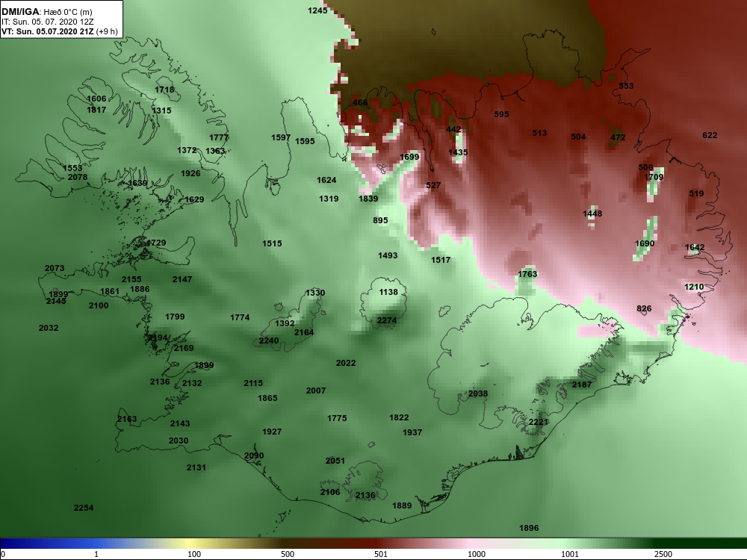
Task: Click the value 595 in the red area
Action: (x=501, y=113)
